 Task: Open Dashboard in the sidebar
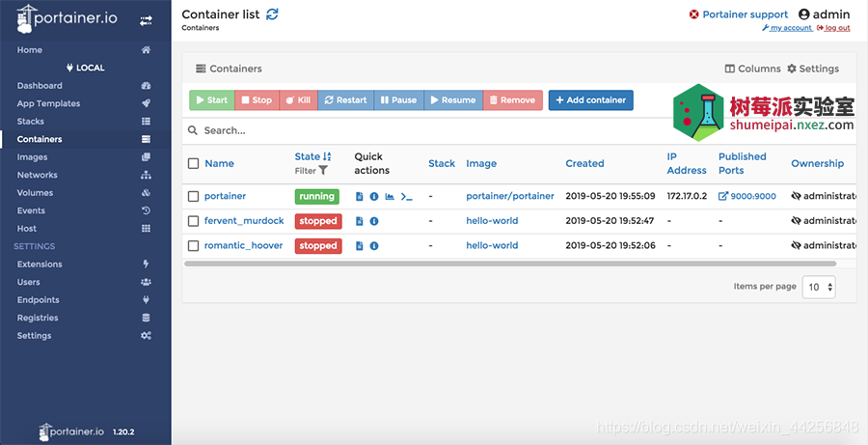pos(40,86)
